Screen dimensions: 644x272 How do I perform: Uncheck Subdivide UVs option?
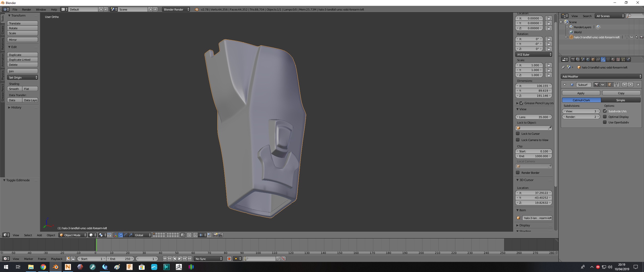click(605, 111)
